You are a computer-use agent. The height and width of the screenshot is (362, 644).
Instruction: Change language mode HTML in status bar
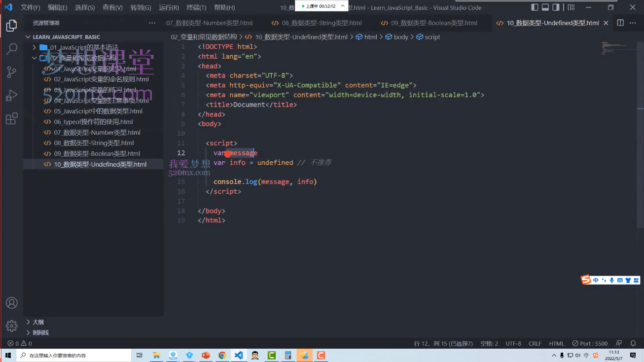556,343
